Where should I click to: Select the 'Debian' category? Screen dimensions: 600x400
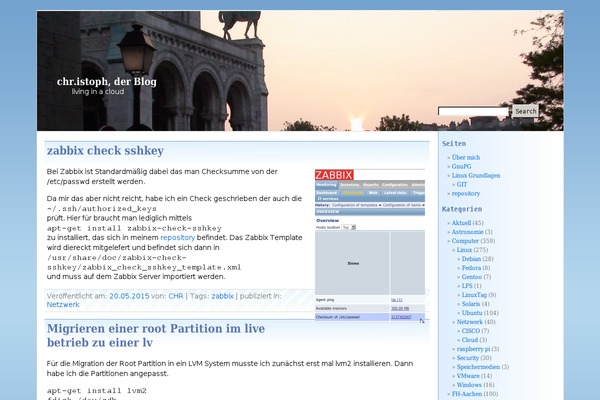[471, 259]
